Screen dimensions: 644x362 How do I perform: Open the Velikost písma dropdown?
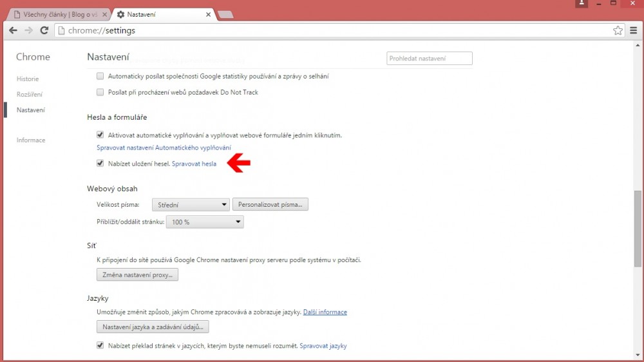[x=191, y=205]
